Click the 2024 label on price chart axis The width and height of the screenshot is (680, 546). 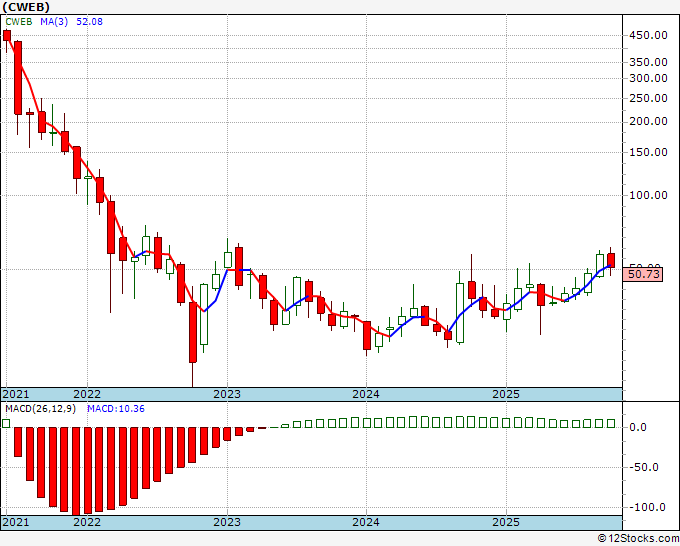(x=366, y=394)
